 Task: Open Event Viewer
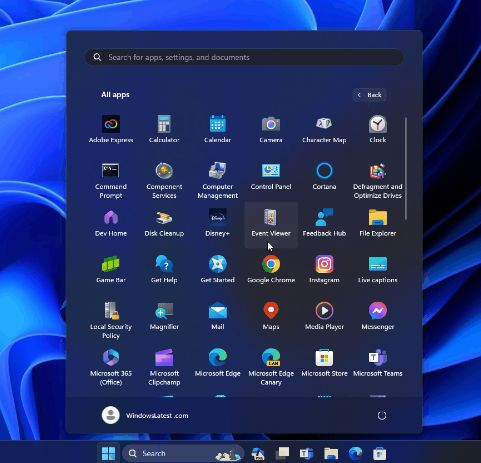coord(271,224)
